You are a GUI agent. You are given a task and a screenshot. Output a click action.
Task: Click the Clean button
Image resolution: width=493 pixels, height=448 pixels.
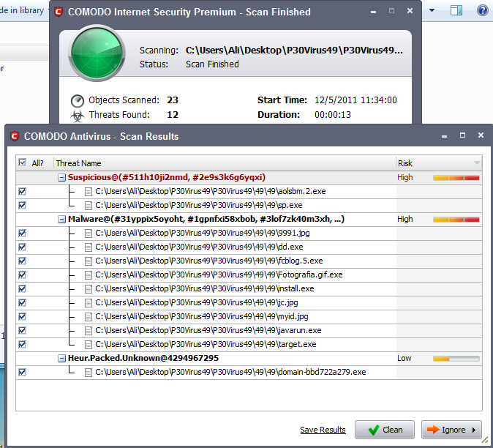[385, 430]
